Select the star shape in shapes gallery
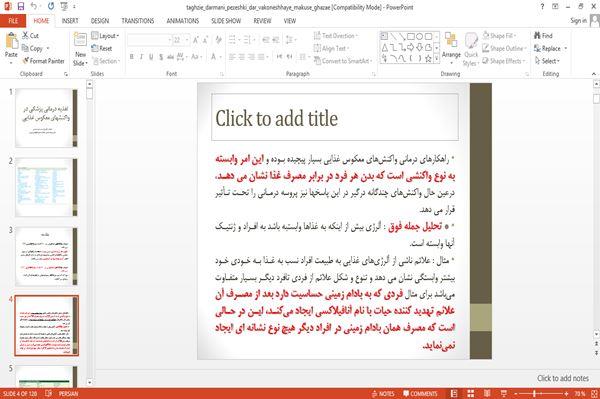 pos(428,59)
